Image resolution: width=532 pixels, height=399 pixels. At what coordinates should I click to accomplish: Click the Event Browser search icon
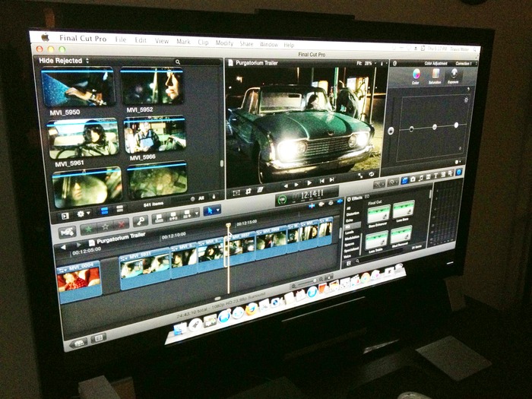coord(177,62)
